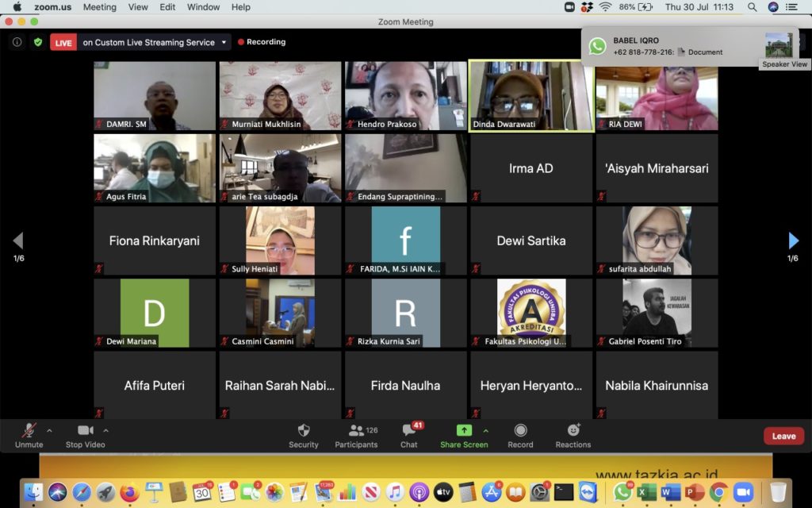Open the View menu in menu bar
This screenshot has height=508, width=812.
(x=138, y=7)
